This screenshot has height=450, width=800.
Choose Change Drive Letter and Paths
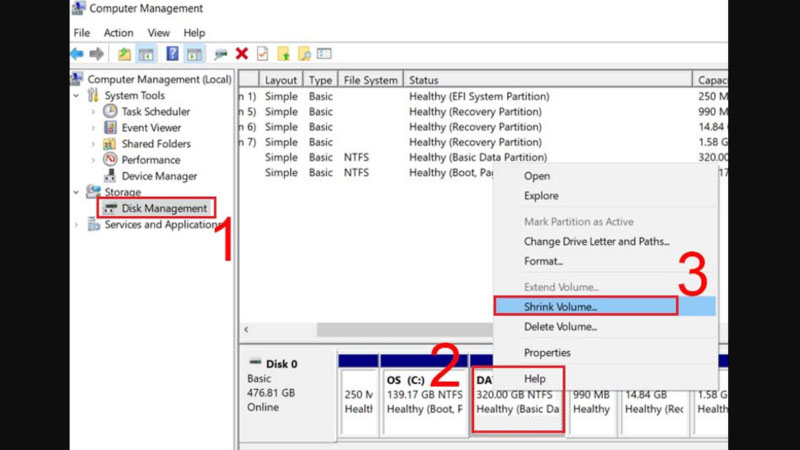[596, 241]
